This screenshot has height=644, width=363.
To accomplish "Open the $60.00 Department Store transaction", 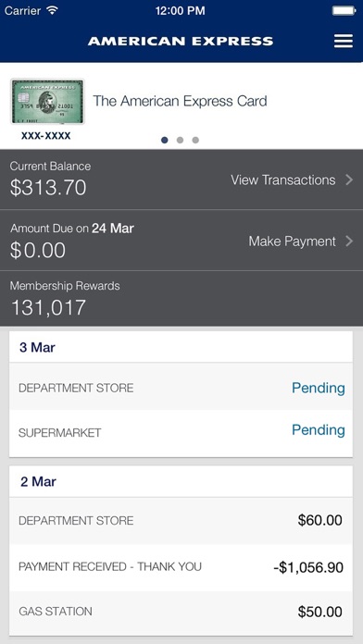I will point(181,521).
